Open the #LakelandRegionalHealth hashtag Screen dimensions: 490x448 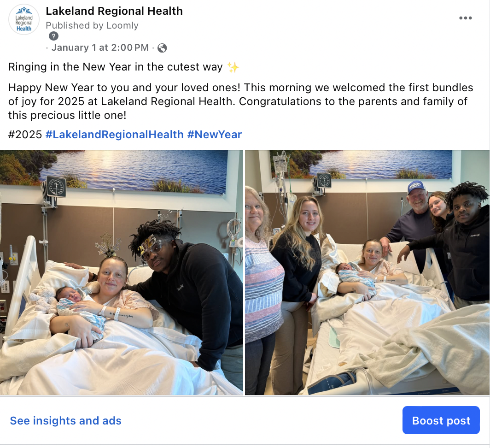pos(114,135)
